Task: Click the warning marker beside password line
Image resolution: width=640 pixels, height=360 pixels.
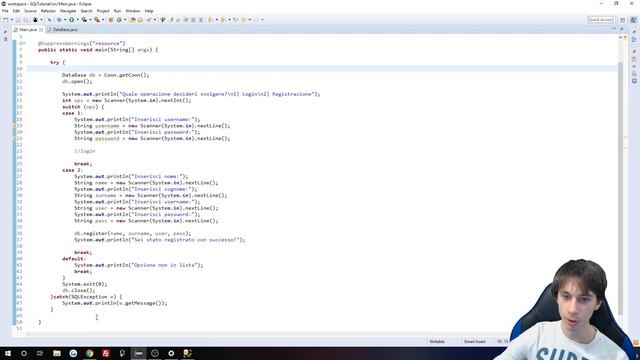Action: coord(14,138)
